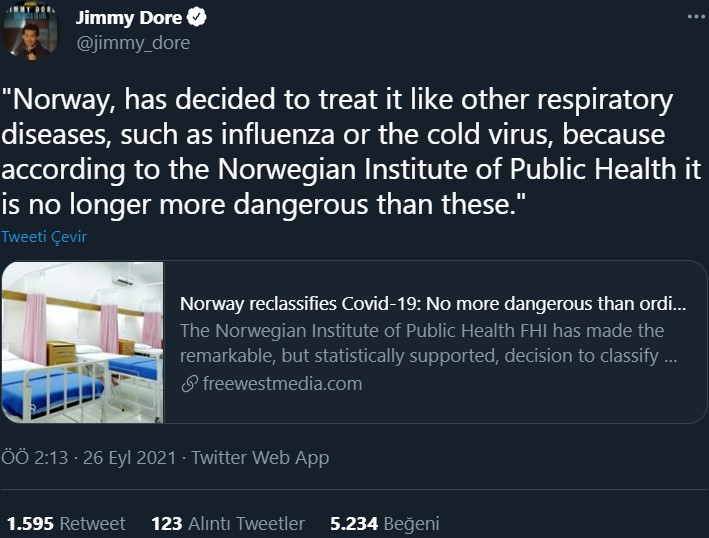
Task: Show the 123 Alıntı Tweetler list
Action: [x=228, y=523]
